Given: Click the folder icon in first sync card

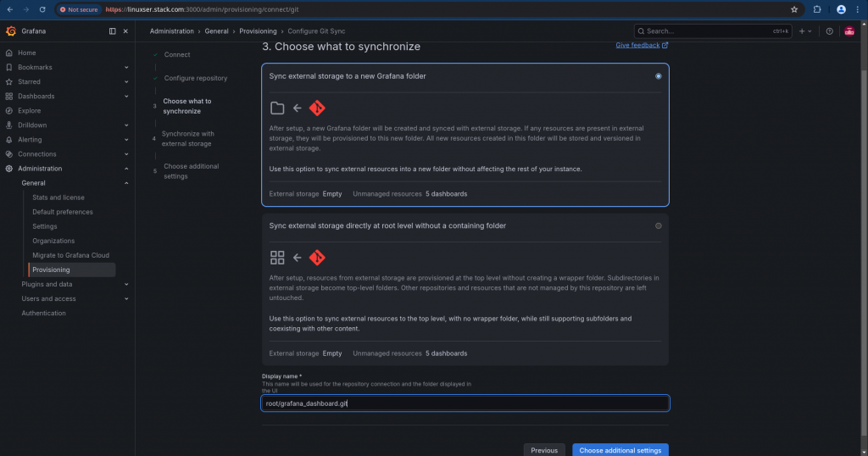Looking at the screenshot, I should (277, 108).
